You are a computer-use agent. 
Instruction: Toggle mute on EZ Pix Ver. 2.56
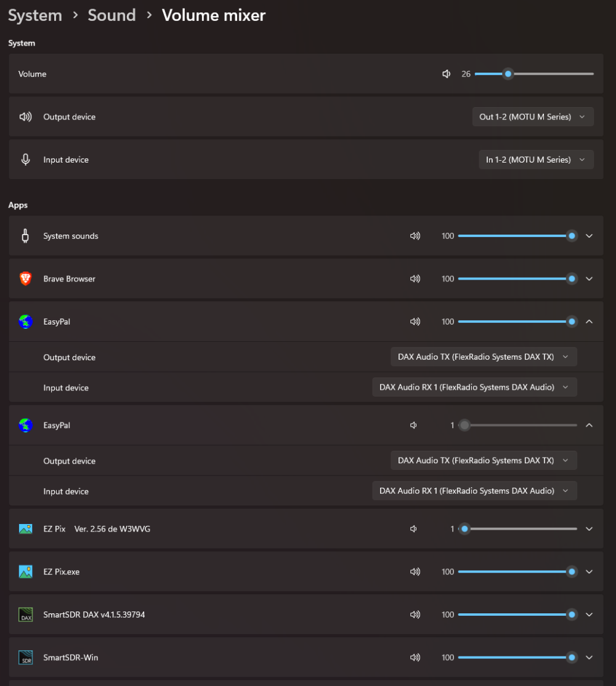pos(414,529)
